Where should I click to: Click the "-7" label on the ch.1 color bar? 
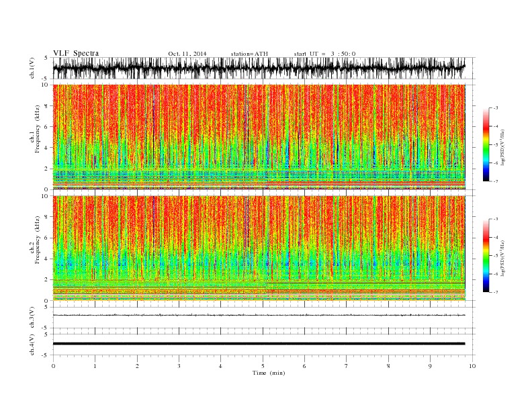496,181
